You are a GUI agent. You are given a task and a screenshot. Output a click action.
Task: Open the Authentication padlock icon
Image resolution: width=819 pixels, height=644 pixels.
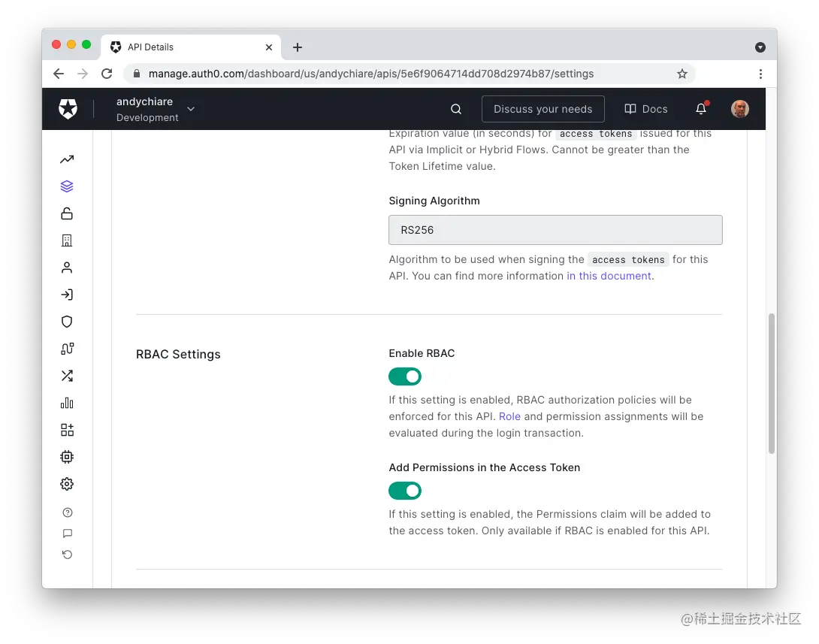67,213
